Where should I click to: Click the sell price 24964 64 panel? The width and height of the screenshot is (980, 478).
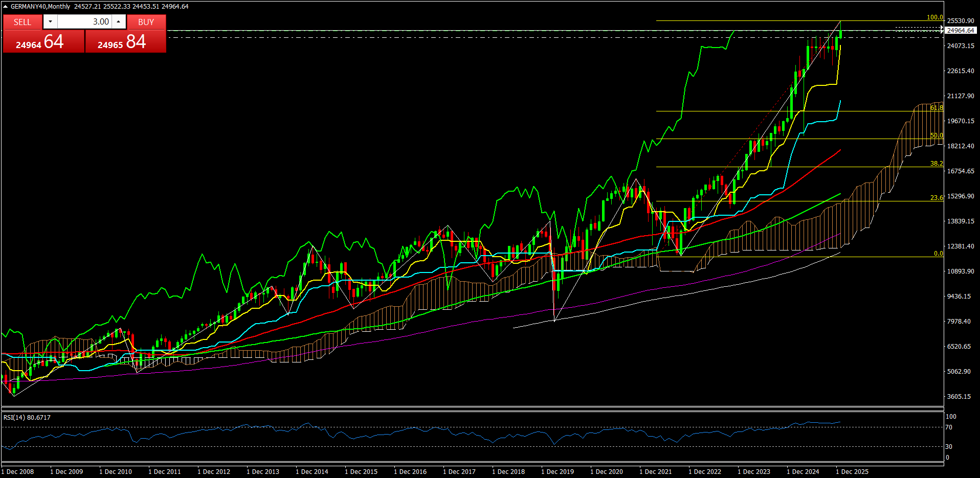click(x=43, y=41)
